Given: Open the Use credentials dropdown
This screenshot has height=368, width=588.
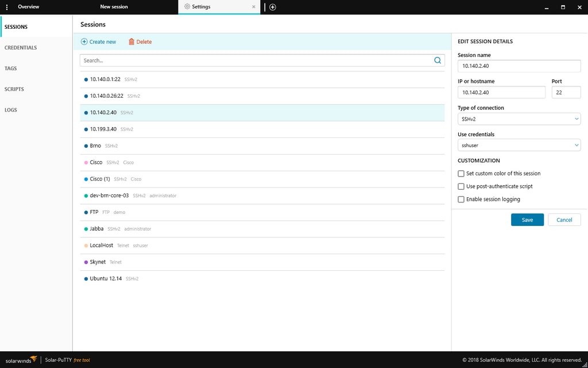Looking at the screenshot, I should click(x=576, y=145).
